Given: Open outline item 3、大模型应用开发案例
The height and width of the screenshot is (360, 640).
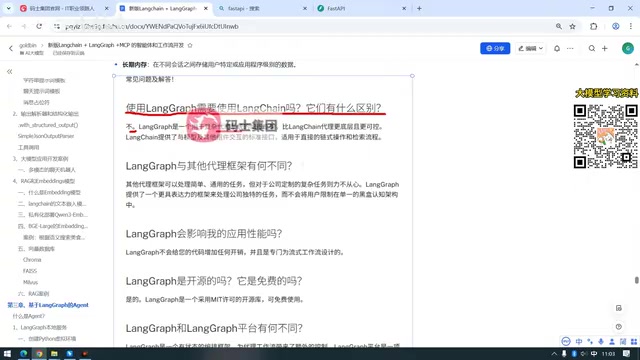Looking at the screenshot, I should point(40,158).
